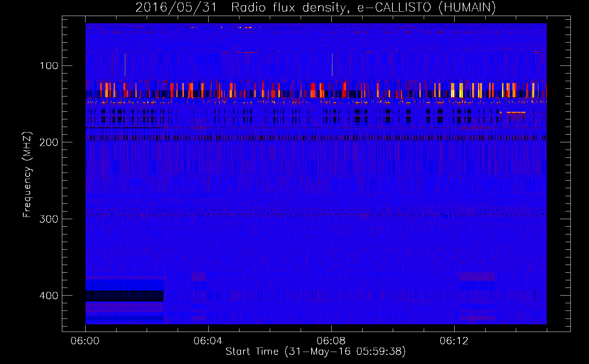Click the date 2016/05/31 in the title
The image size is (589, 364).
[176, 7]
